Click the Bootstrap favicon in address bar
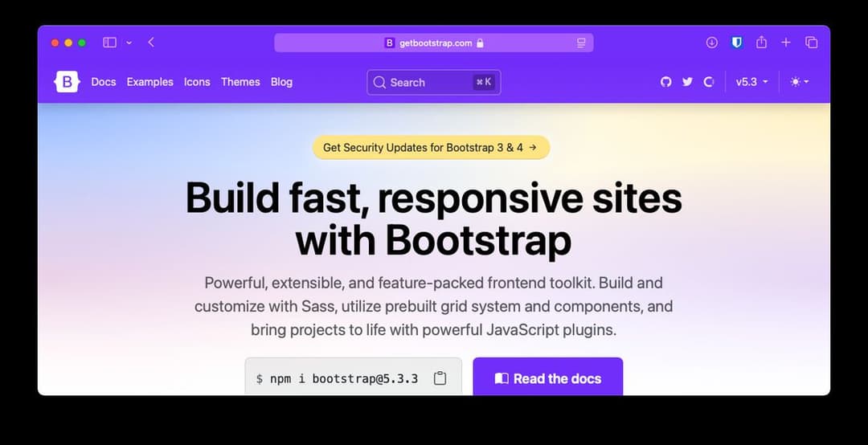Viewport: 868px width, 445px height. click(390, 43)
